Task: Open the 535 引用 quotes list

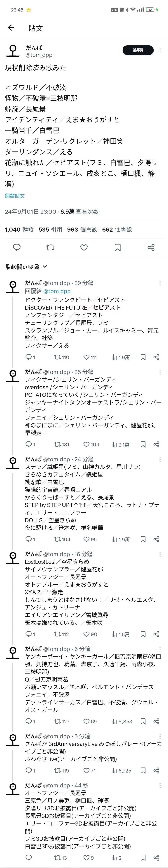Action: (x=50, y=229)
